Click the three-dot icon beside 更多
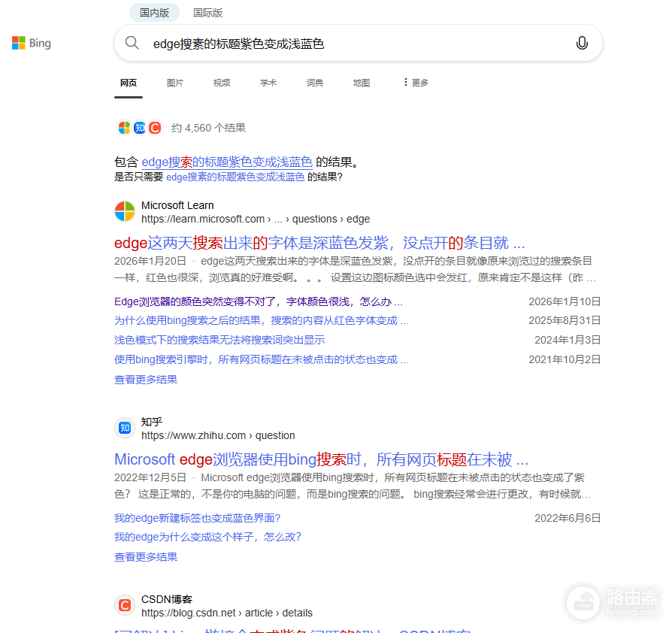The image size is (672, 633). coord(405,82)
